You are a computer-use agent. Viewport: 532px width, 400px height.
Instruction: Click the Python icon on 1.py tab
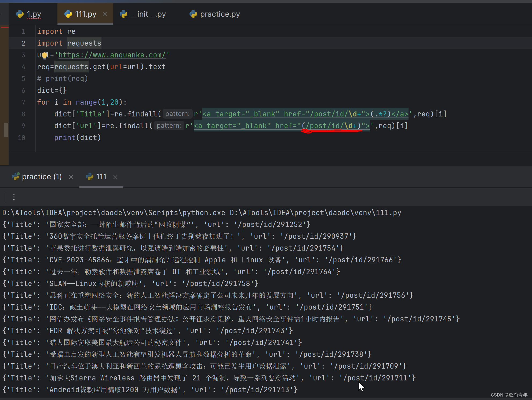click(x=20, y=14)
